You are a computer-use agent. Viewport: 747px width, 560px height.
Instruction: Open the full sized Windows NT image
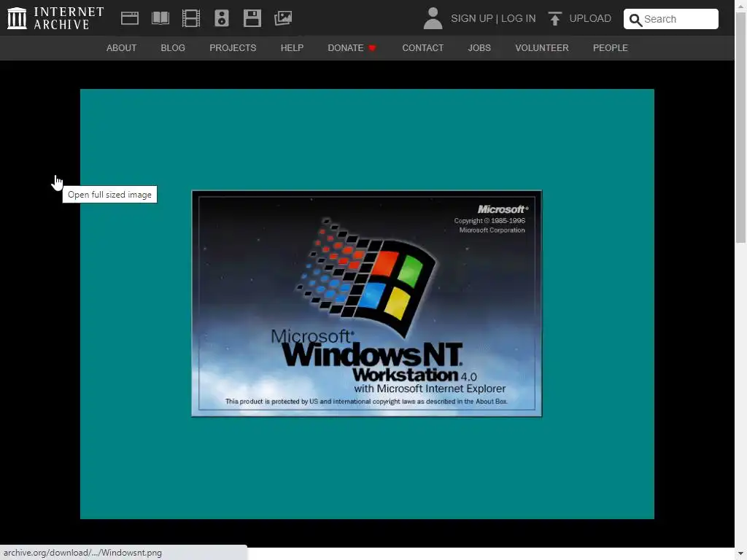click(x=367, y=304)
